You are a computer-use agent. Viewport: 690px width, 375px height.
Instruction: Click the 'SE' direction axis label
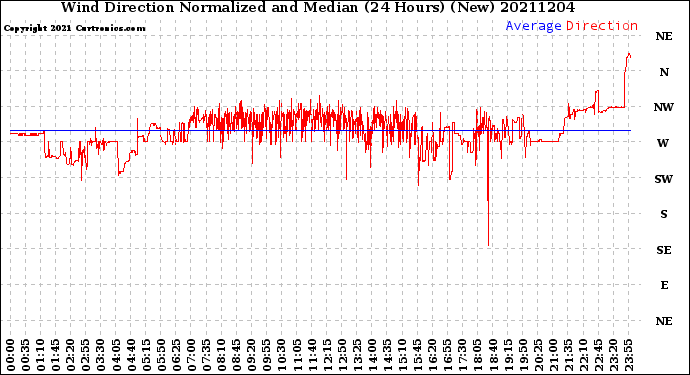[664, 250]
